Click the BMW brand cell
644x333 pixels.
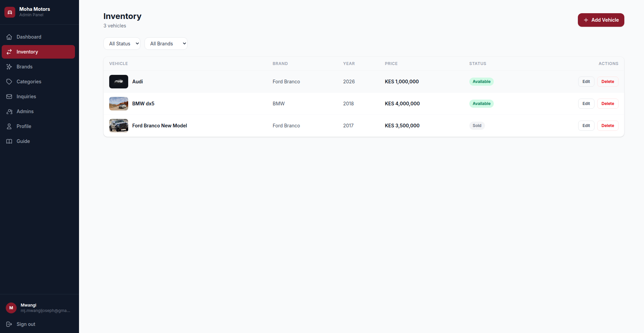click(279, 104)
